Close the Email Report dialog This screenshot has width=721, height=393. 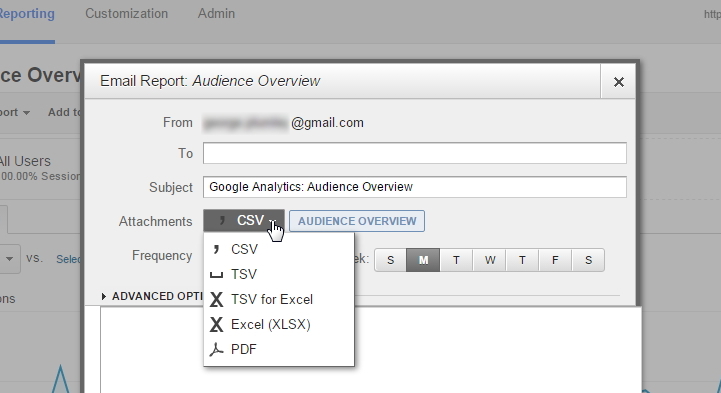pos(618,82)
